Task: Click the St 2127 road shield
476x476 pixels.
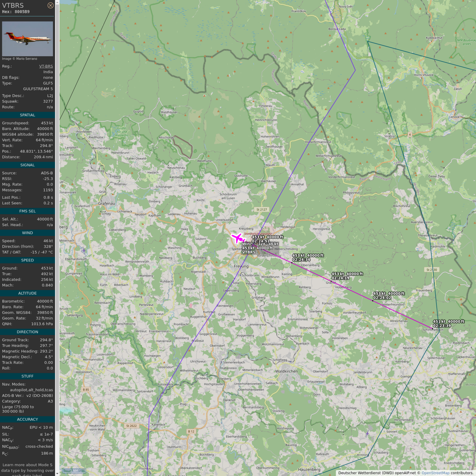Action: (x=261, y=210)
